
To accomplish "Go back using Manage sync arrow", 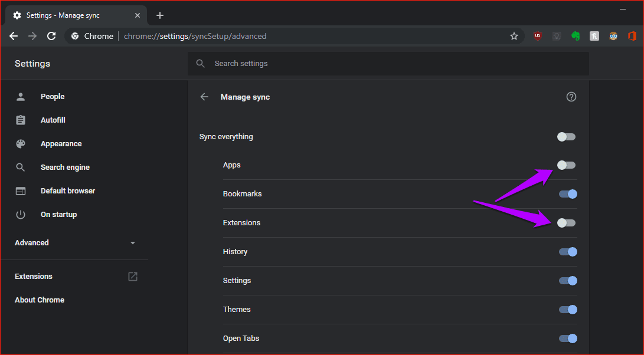I will (204, 97).
